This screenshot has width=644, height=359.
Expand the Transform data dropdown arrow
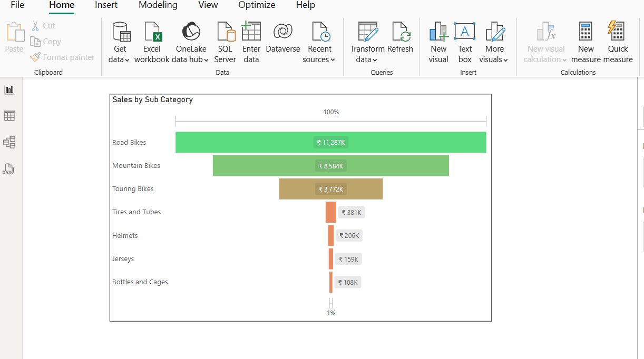click(375, 60)
